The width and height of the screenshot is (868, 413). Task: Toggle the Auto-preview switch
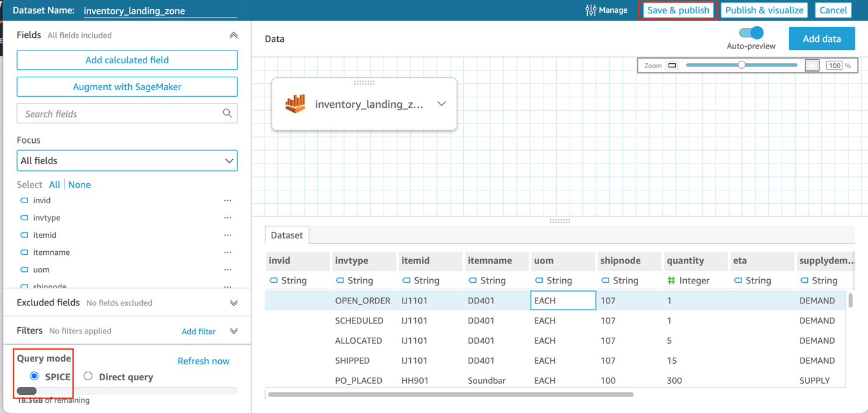(751, 33)
